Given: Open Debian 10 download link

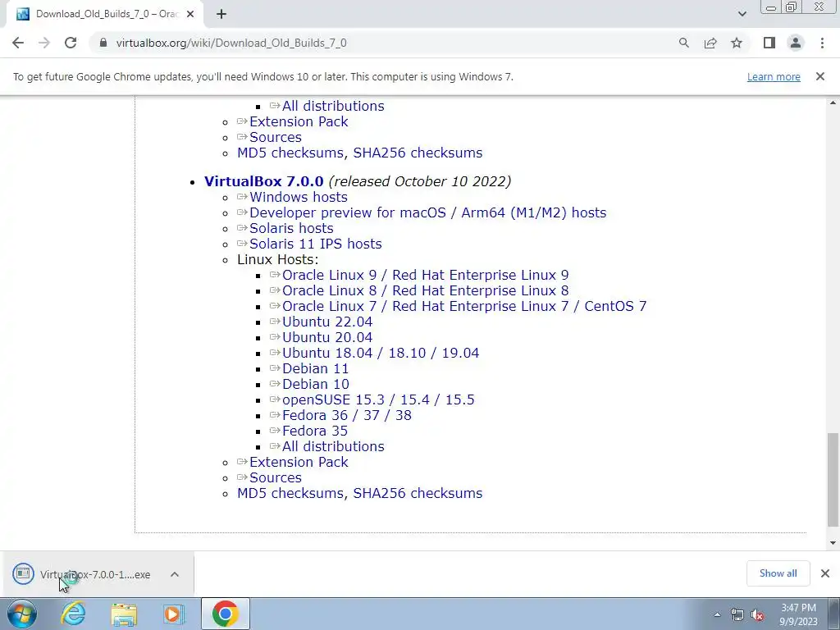Looking at the screenshot, I should click(316, 384).
